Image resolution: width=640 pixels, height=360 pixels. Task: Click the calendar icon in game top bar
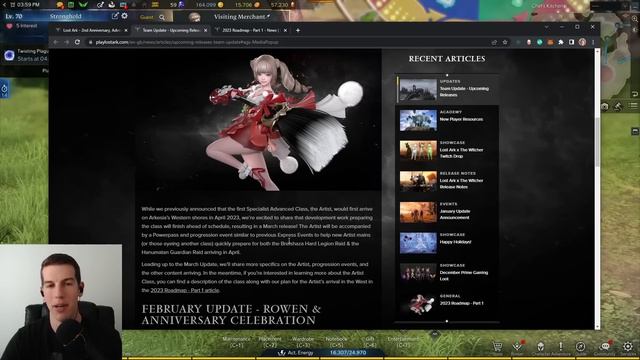[71, 5]
